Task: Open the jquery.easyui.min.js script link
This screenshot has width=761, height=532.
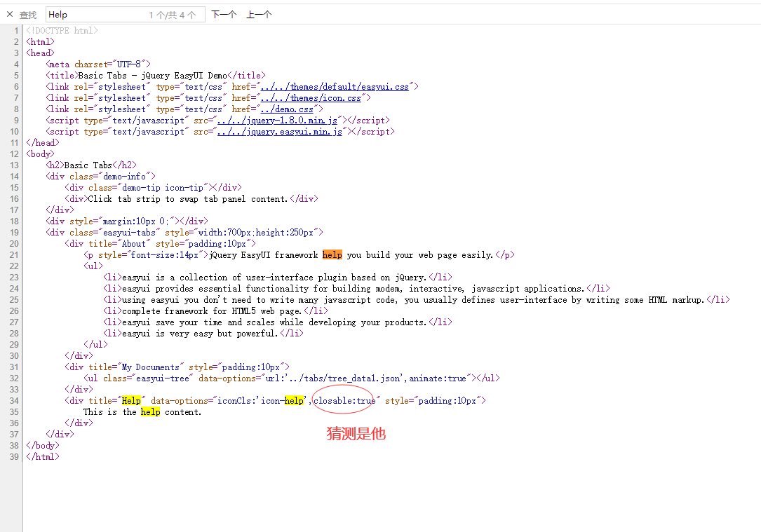Action: point(280,132)
